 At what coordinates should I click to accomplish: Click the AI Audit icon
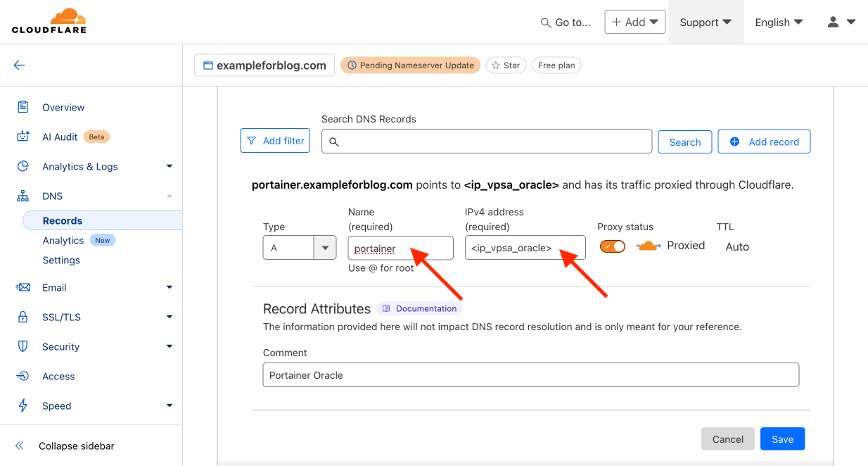click(x=23, y=137)
